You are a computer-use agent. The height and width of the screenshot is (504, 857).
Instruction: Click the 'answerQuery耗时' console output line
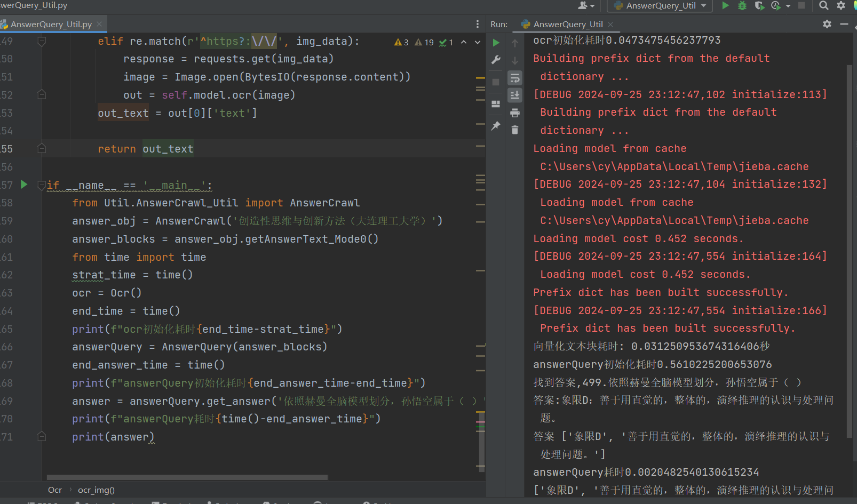click(x=646, y=472)
